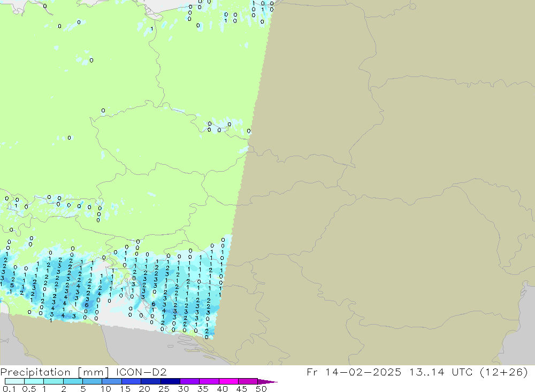Click the 5–10 mm blue legend swatch
Screen dimensions: 535x392
click(92, 381)
